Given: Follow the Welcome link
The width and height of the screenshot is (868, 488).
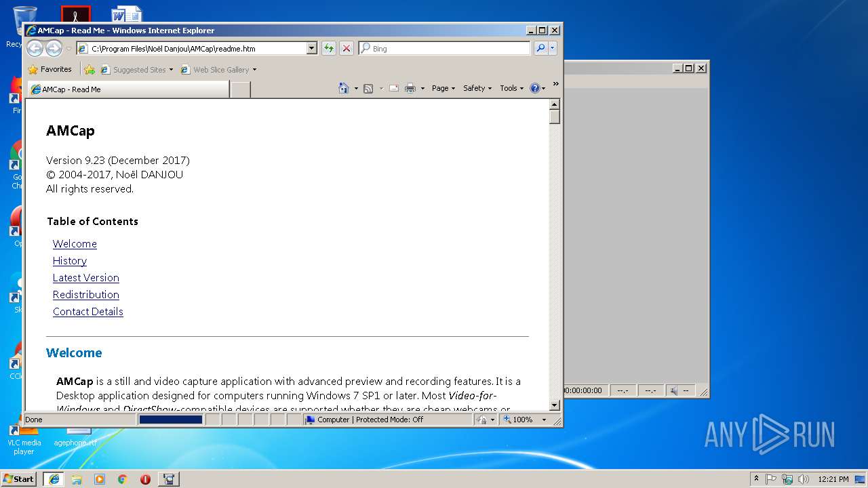Looking at the screenshot, I should [75, 244].
